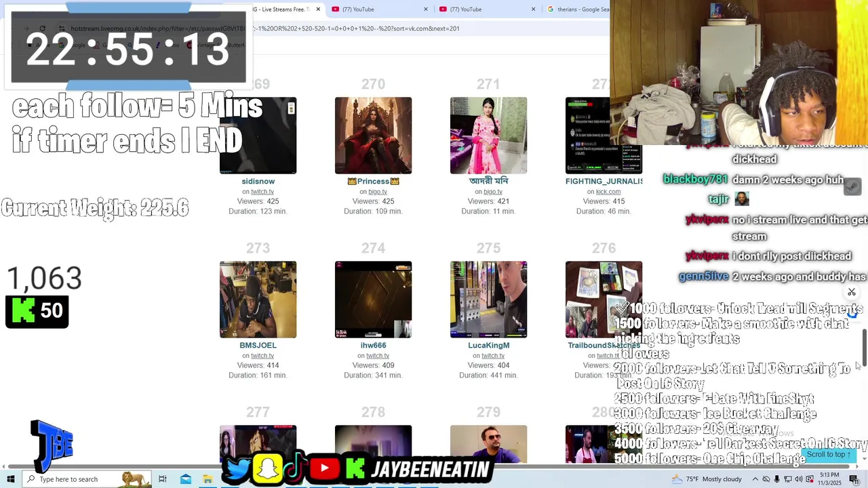Image resolution: width=868 pixels, height=488 pixels.
Task: Visit twitch.tv link under LucaKingM
Action: click(493, 356)
